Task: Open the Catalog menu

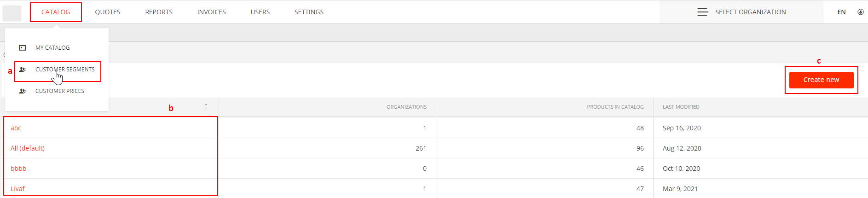Action: [56, 12]
